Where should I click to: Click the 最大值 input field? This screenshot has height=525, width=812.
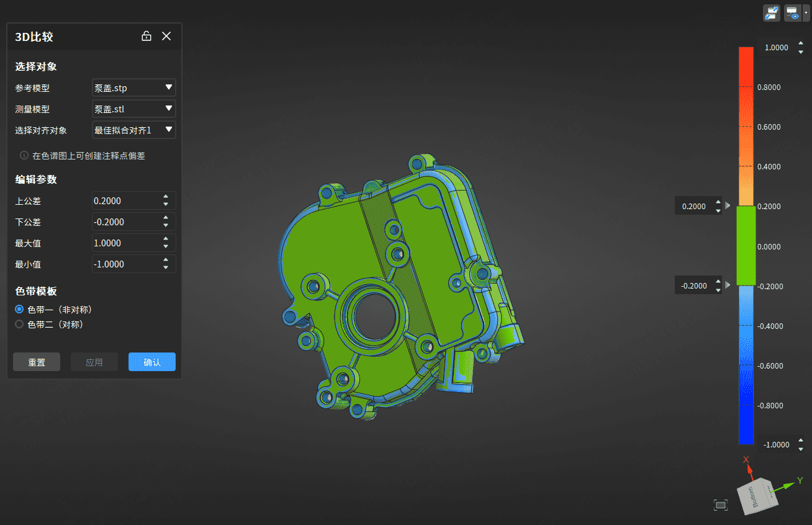click(x=127, y=243)
